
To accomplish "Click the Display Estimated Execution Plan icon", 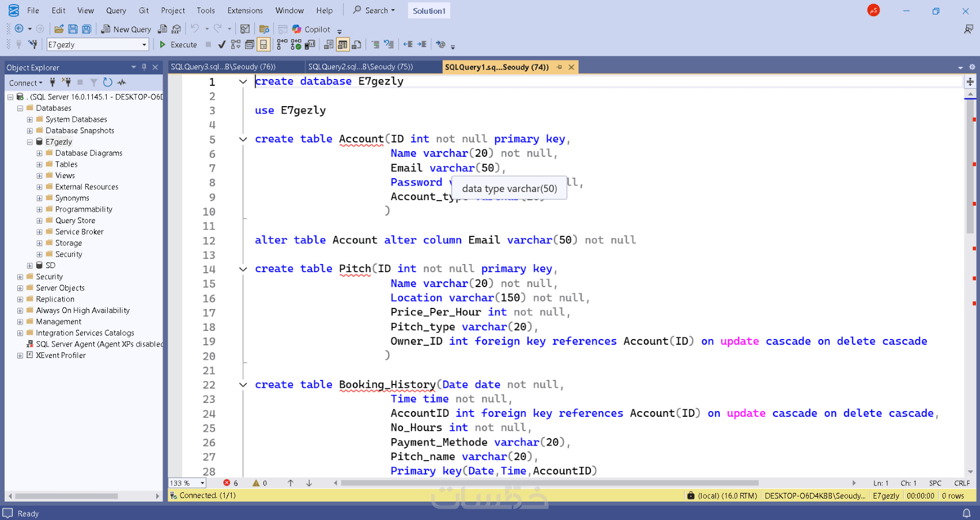I will pyautogui.click(x=236, y=44).
